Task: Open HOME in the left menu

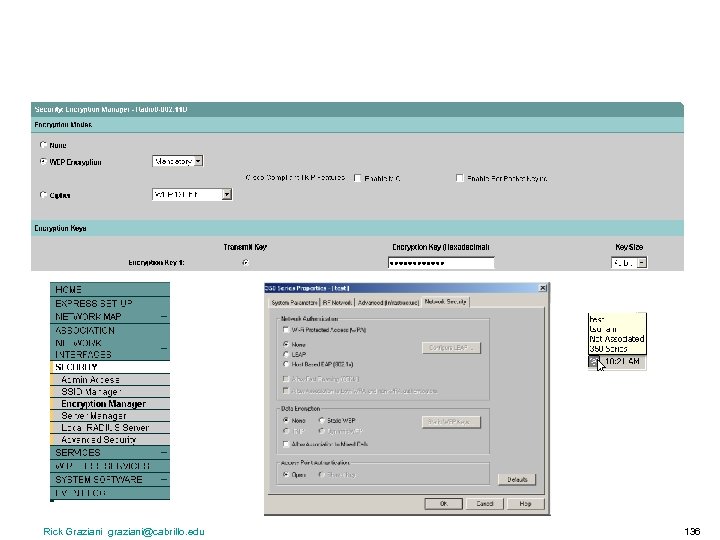Action: click(110, 289)
